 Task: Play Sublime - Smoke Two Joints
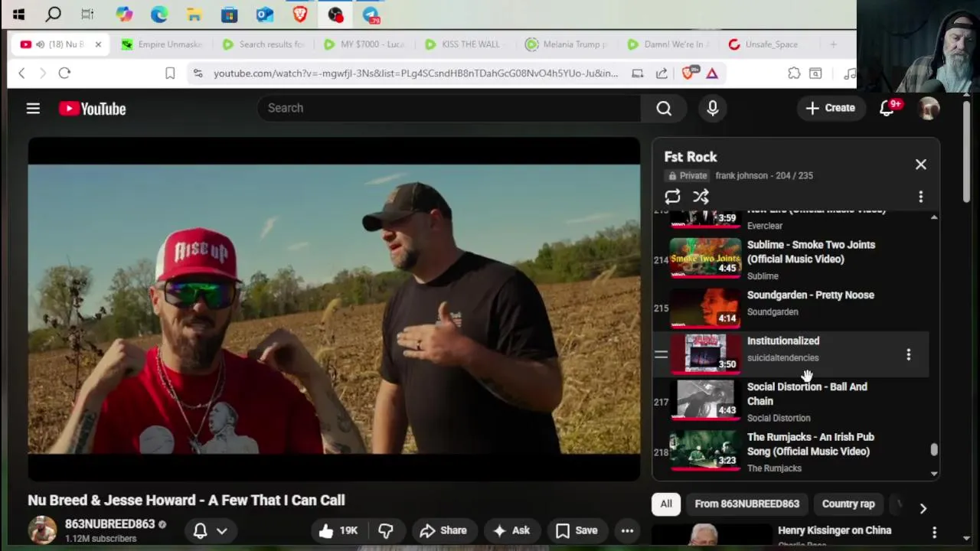click(x=811, y=252)
